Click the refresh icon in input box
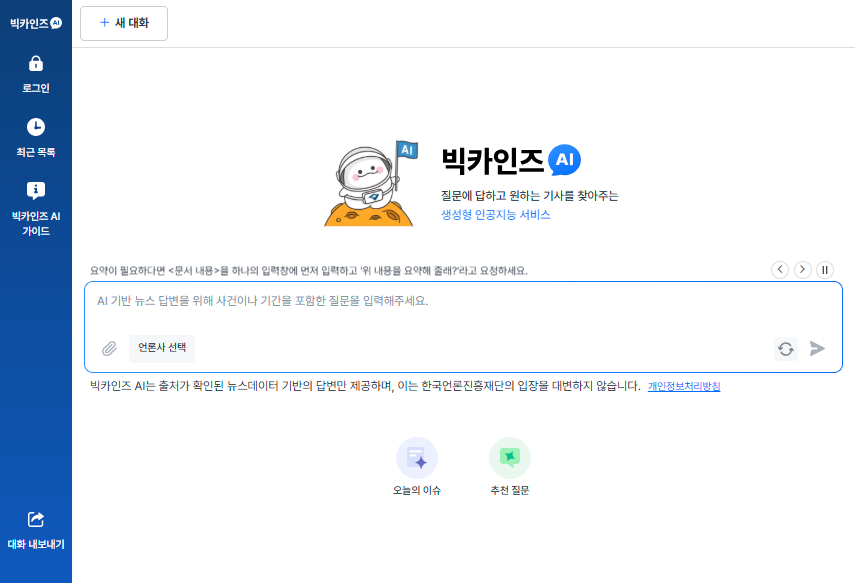 pyautogui.click(x=786, y=348)
